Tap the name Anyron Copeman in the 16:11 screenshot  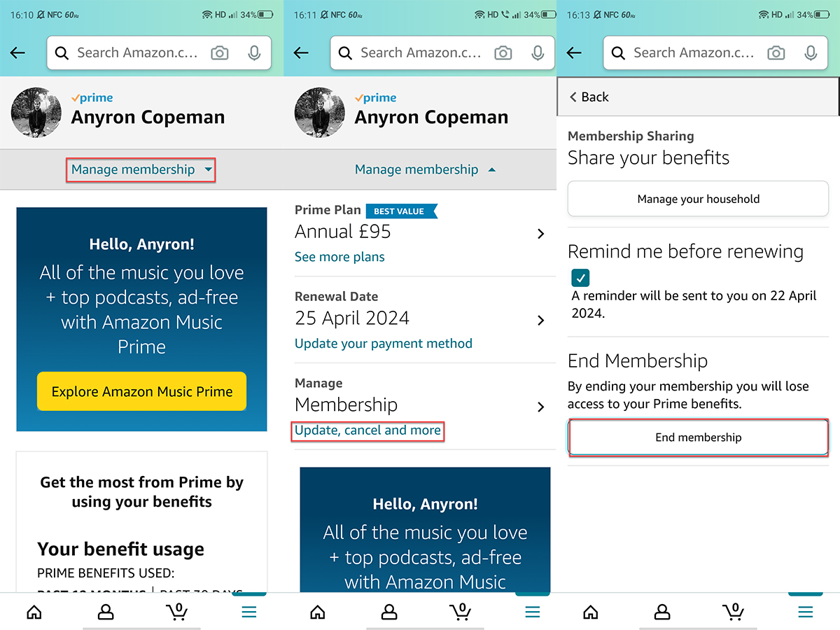tap(432, 117)
